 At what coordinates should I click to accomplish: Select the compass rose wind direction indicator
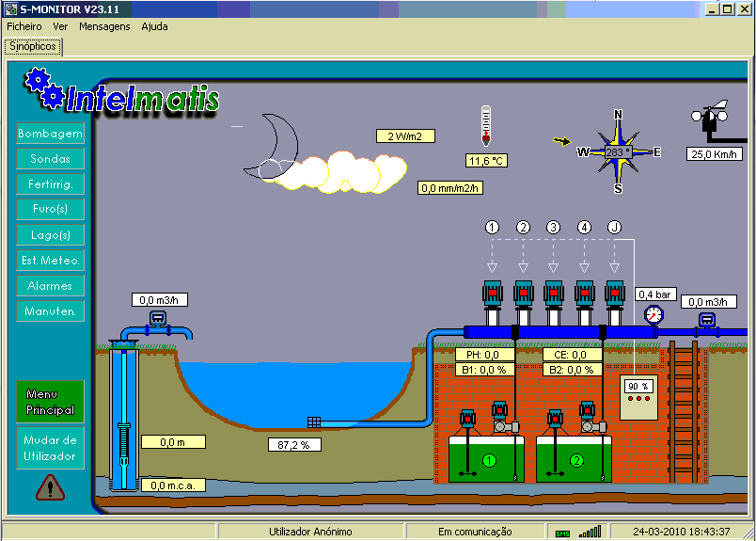618,152
